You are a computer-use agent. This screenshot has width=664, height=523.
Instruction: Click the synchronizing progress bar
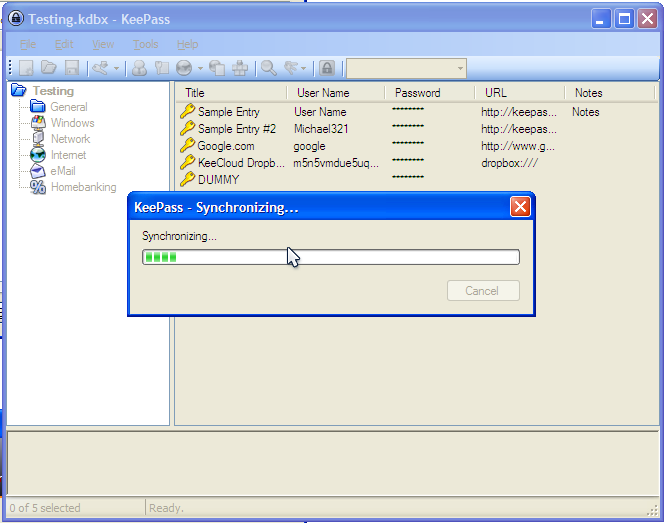331,257
